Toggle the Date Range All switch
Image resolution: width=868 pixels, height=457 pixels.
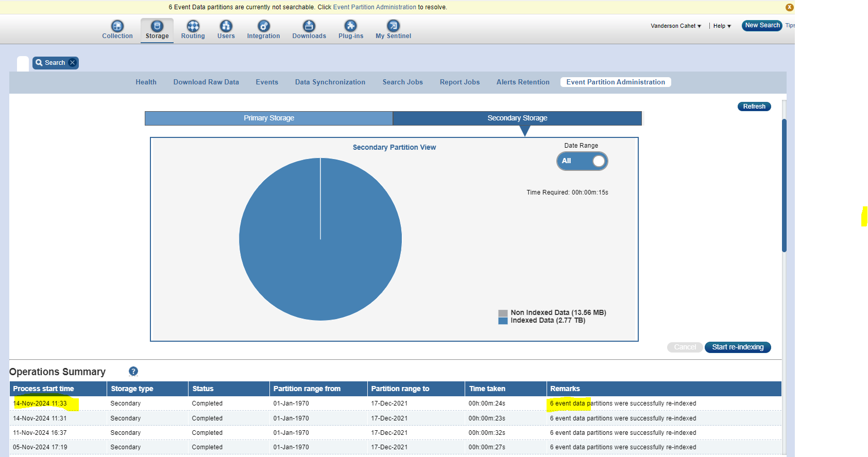tap(582, 161)
